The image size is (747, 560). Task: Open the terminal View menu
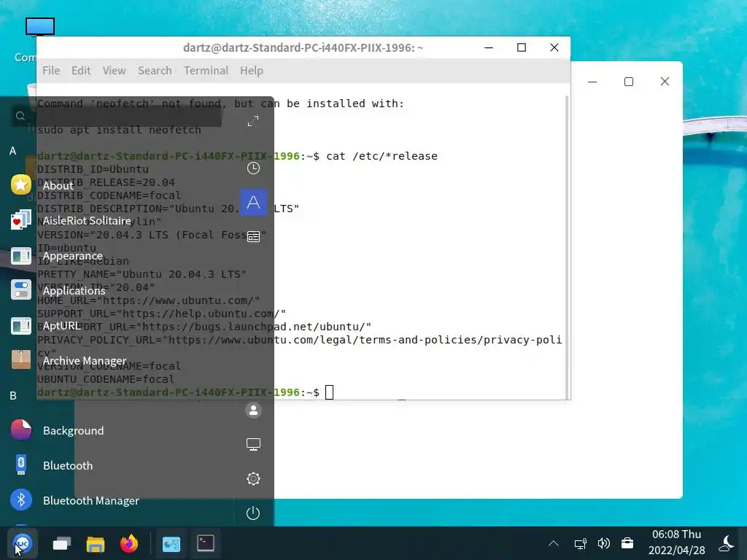(115, 71)
